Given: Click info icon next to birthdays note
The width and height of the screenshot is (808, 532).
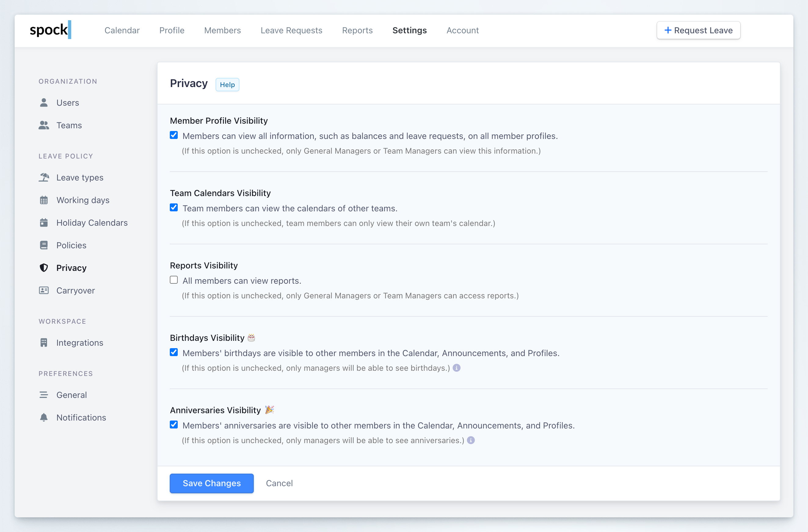Looking at the screenshot, I should [x=457, y=368].
